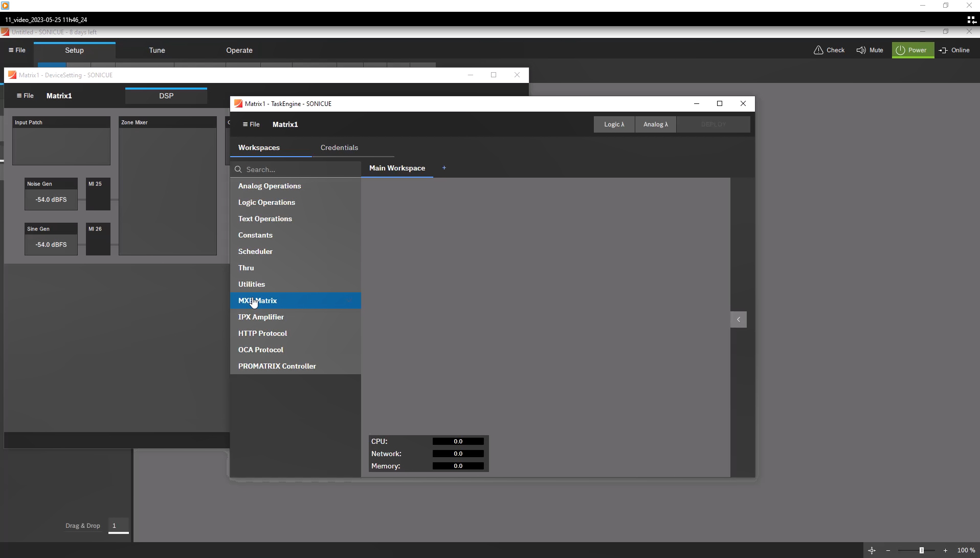
Task: Click the Check warning icon
Action: (818, 50)
